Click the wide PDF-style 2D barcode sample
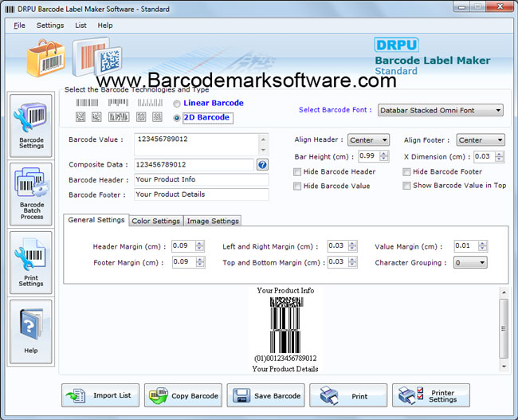The width and height of the screenshot is (518, 420). (119, 116)
